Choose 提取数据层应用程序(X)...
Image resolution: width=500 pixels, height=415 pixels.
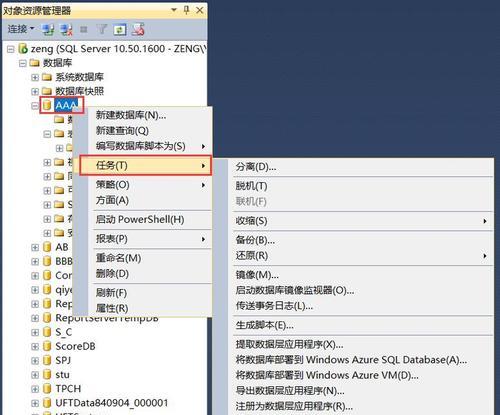[289, 344]
